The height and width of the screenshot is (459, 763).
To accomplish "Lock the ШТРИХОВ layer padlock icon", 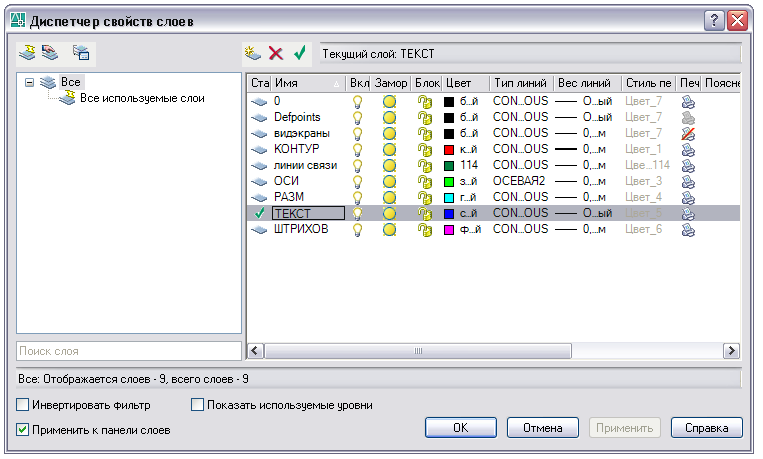I will tap(425, 230).
